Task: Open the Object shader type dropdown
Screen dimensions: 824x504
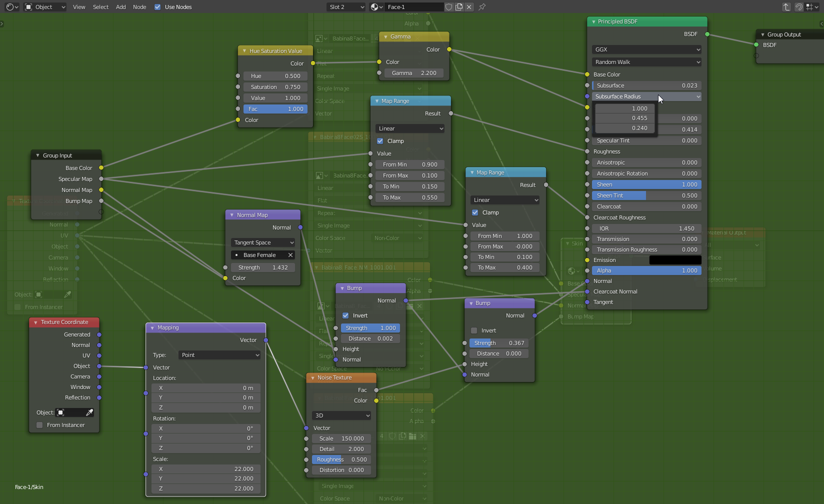Action: tap(45, 7)
